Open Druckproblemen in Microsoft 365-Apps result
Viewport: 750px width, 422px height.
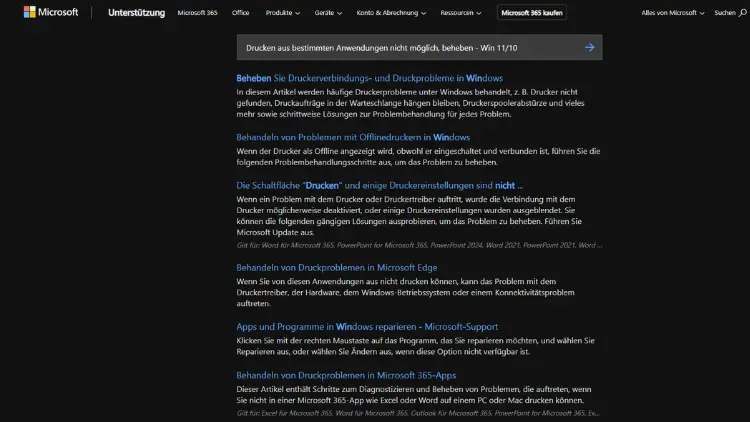pos(346,376)
